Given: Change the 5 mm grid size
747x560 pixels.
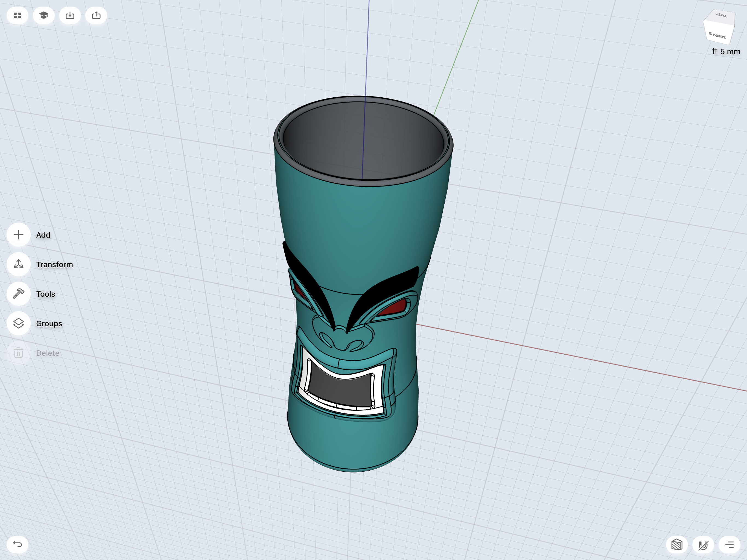Looking at the screenshot, I should pyautogui.click(x=726, y=51).
